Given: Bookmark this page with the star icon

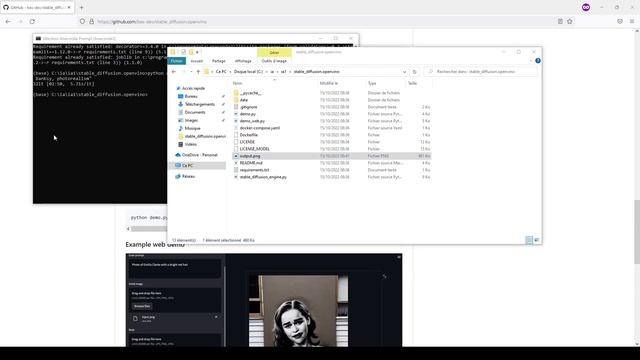Looking at the screenshot, I should [x=570, y=22].
